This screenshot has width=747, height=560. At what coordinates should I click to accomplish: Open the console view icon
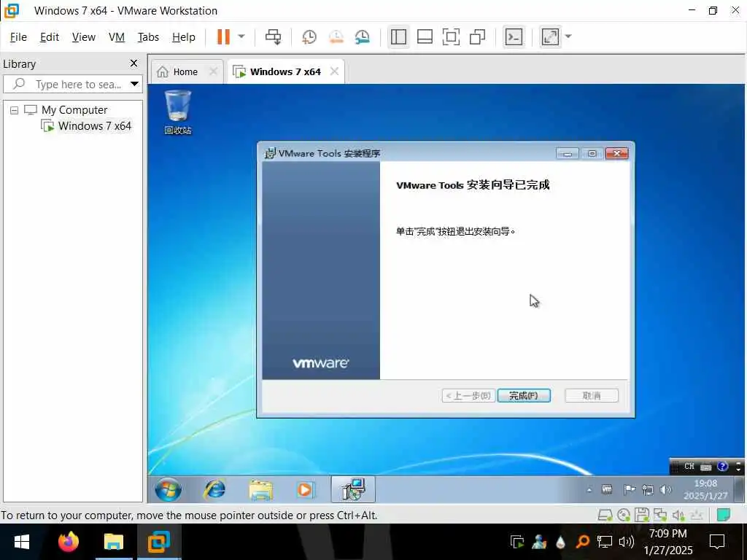tap(514, 36)
